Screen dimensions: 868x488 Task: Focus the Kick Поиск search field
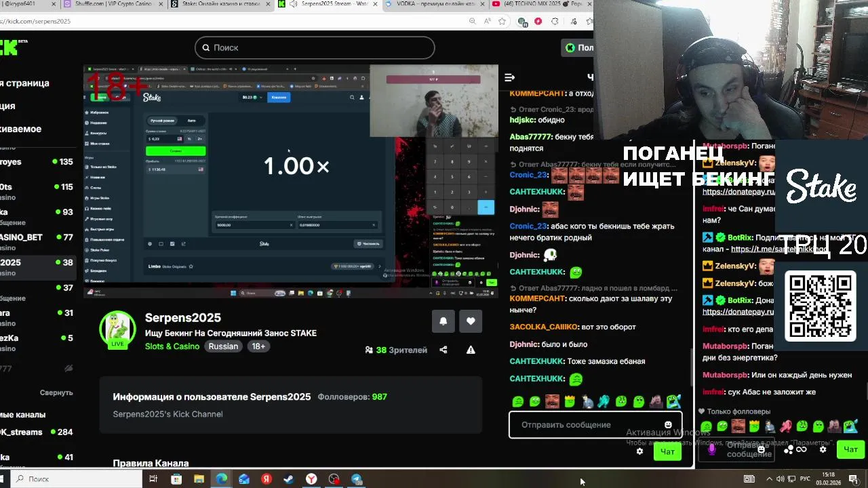(315, 47)
